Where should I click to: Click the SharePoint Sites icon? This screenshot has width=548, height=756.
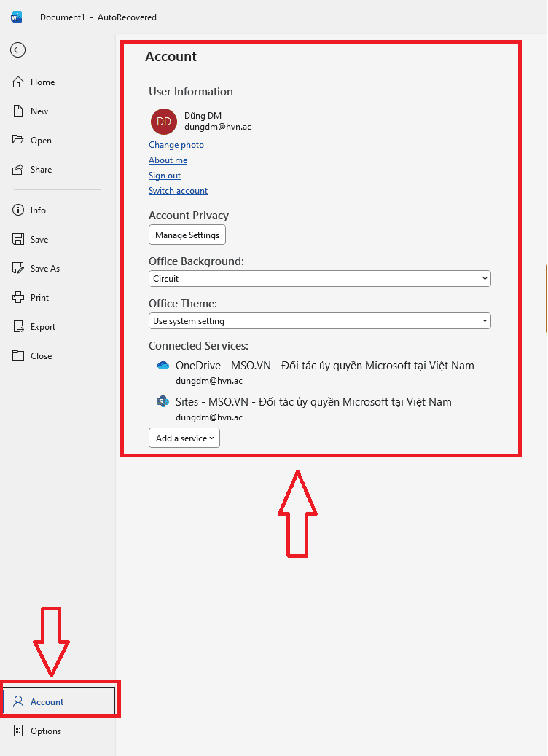[x=163, y=402]
